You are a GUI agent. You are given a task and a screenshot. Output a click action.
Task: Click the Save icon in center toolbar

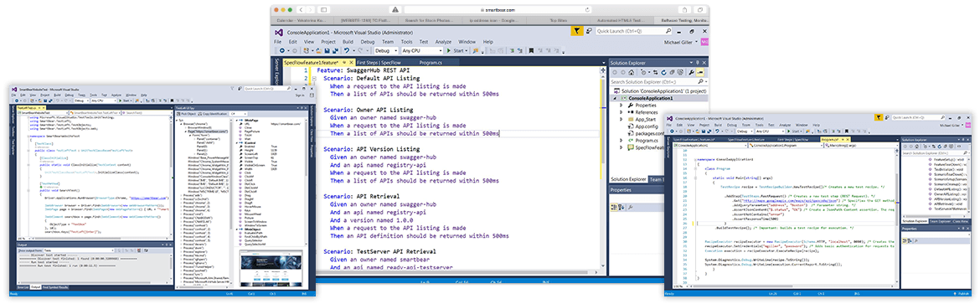pyautogui.click(x=327, y=50)
